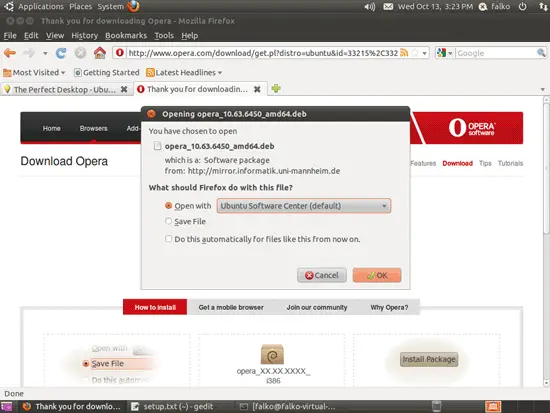Click the Cancel button in dialog
The width and height of the screenshot is (550, 413).
(322, 275)
